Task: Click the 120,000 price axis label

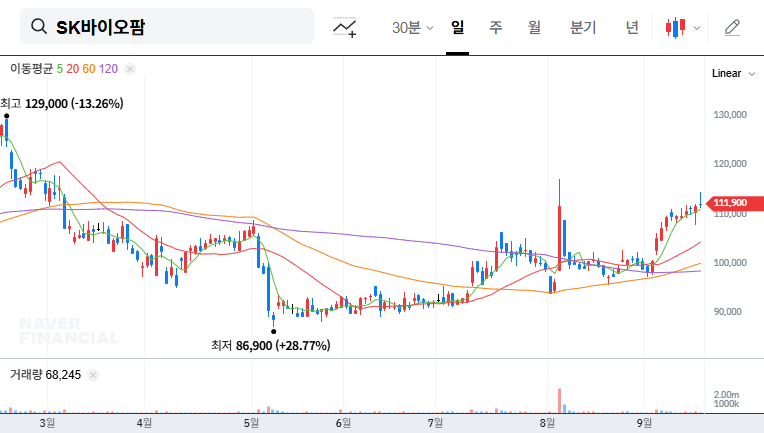Action: coord(730,164)
